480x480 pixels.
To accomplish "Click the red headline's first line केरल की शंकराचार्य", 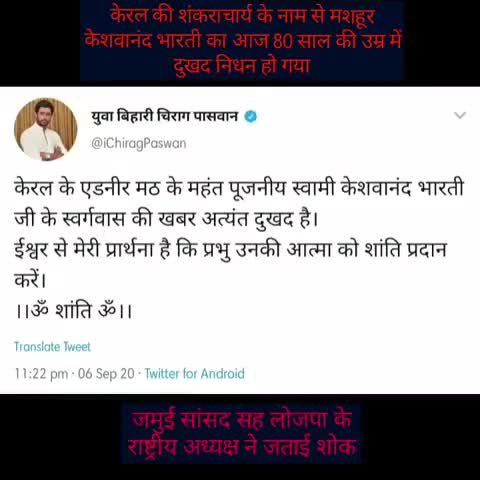I will coord(243,16).
